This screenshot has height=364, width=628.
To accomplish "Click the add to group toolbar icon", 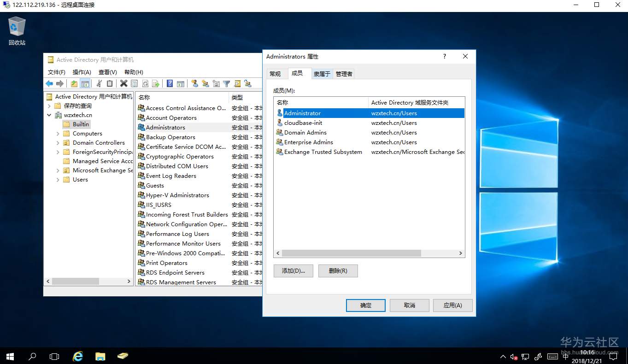I will tap(248, 83).
